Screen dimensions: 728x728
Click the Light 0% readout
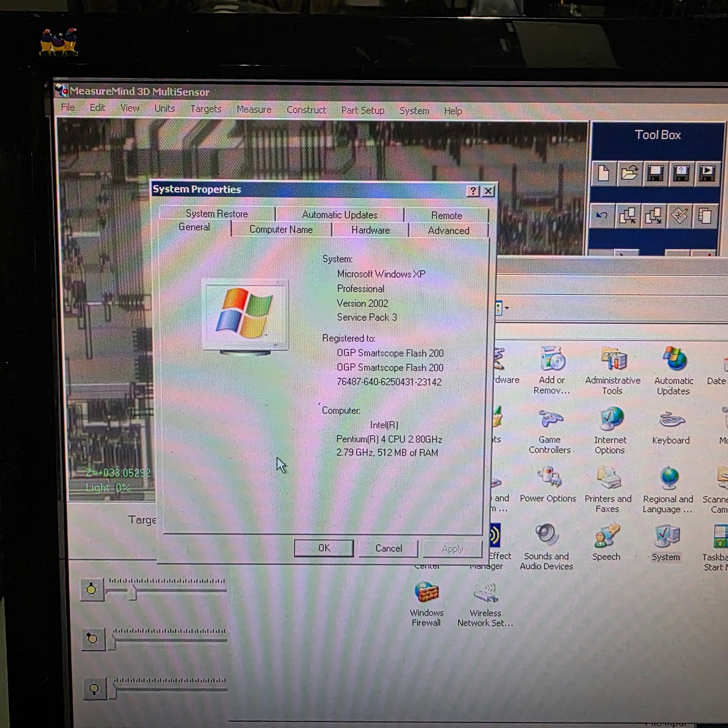108,488
